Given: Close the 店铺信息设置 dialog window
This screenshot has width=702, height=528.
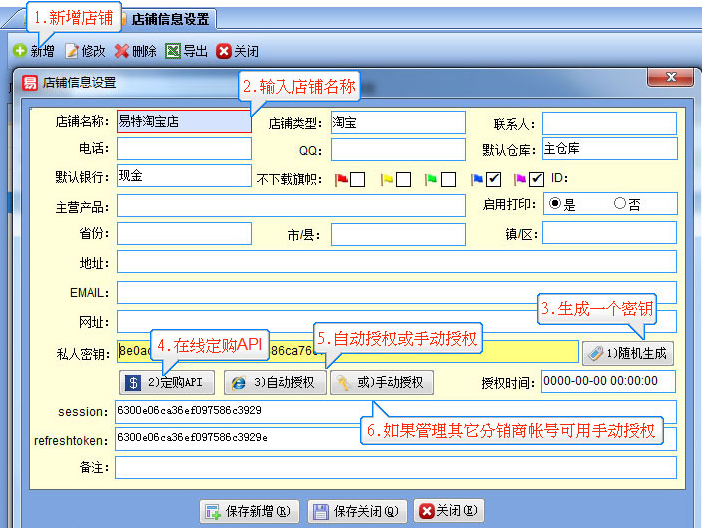Looking at the screenshot, I should pyautogui.click(x=670, y=77).
